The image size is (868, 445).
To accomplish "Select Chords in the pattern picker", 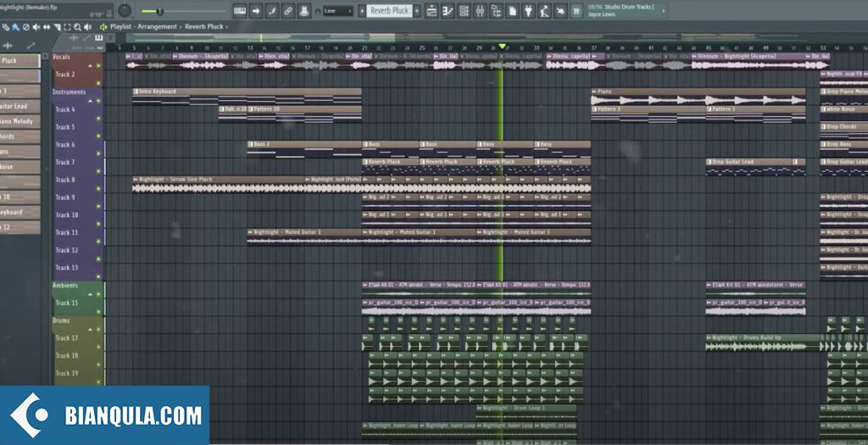I will (x=20, y=136).
